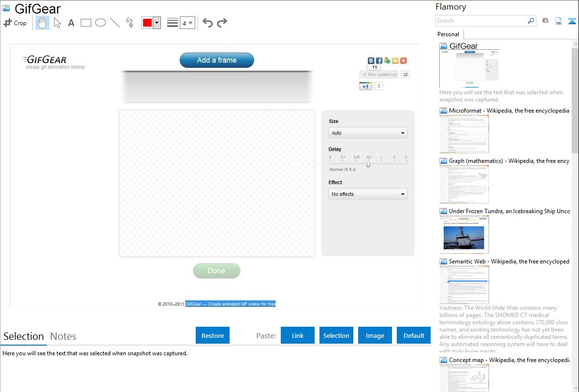Redo the last annotation
This screenshot has height=392, width=579.
pyautogui.click(x=222, y=23)
